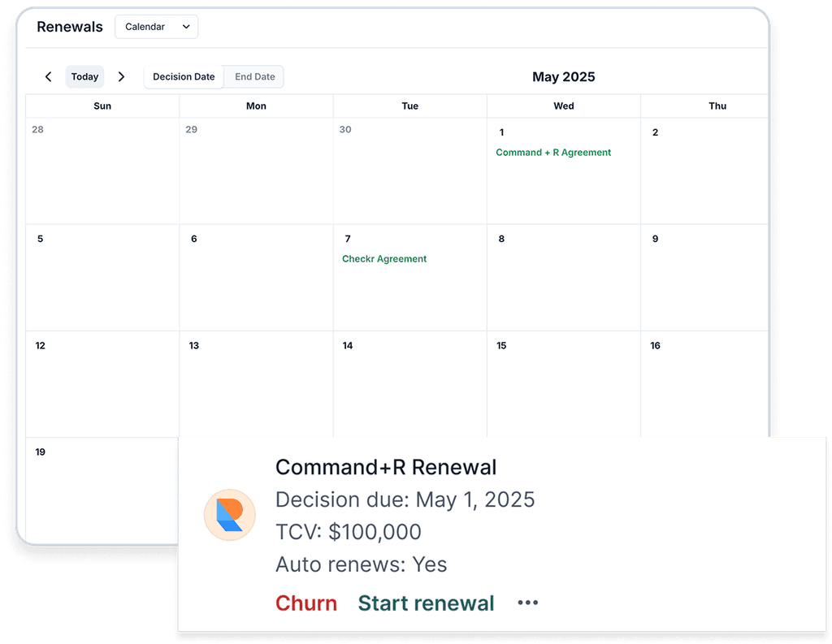The image size is (832, 644).
Task: Click the May 2025 month heading
Action: (x=564, y=77)
